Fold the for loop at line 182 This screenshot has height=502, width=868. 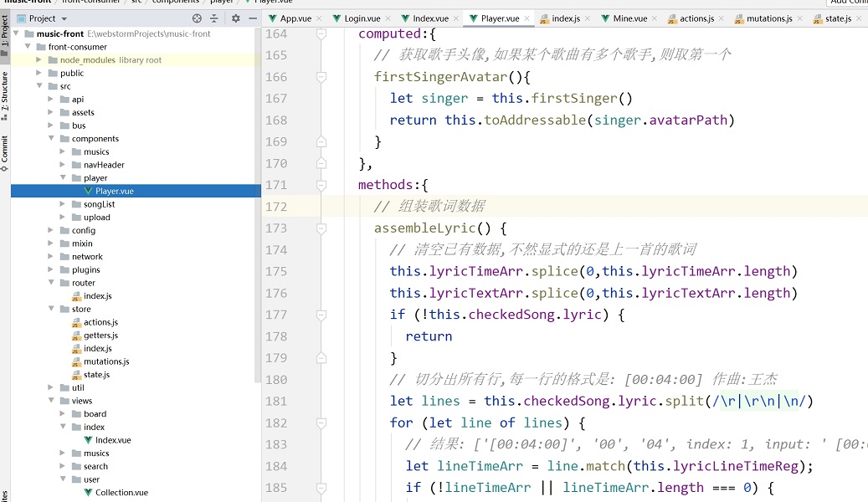pos(321,423)
